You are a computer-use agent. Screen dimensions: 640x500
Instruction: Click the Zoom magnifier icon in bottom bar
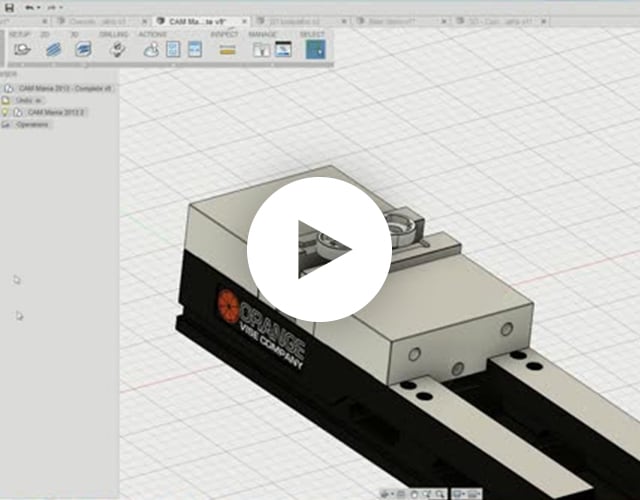[x=440, y=494]
